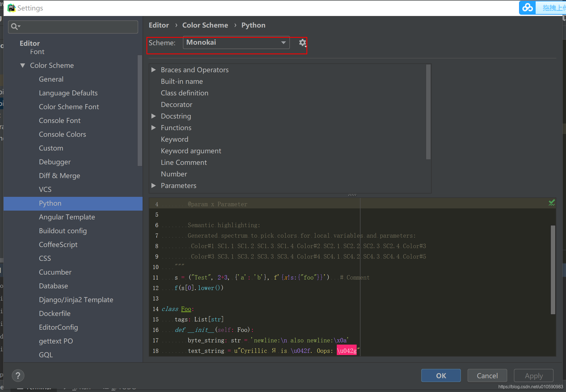Viewport: 566px width, 392px height.
Task: Expand the Parameters group
Action: coord(154,186)
